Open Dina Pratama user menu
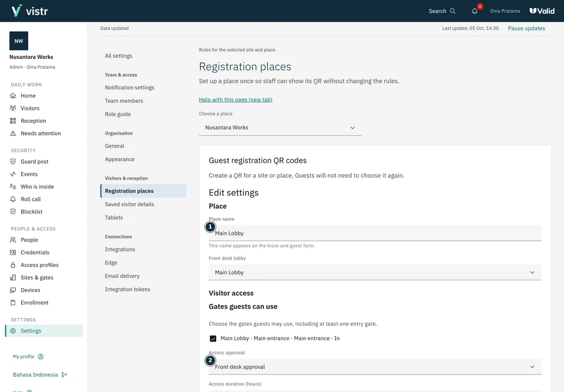564x392 pixels. point(505,11)
